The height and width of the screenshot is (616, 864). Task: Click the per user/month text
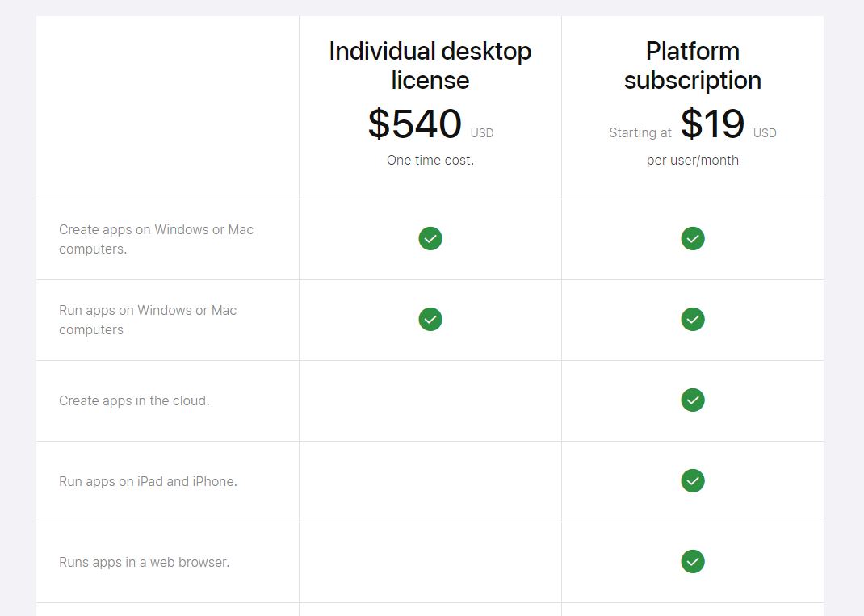693,161
